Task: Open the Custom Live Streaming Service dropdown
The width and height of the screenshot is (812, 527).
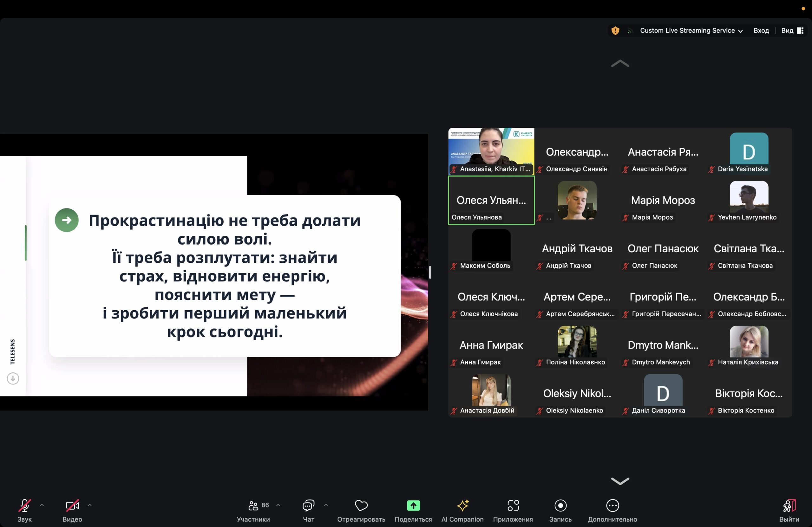Action: tap(691, 31)
